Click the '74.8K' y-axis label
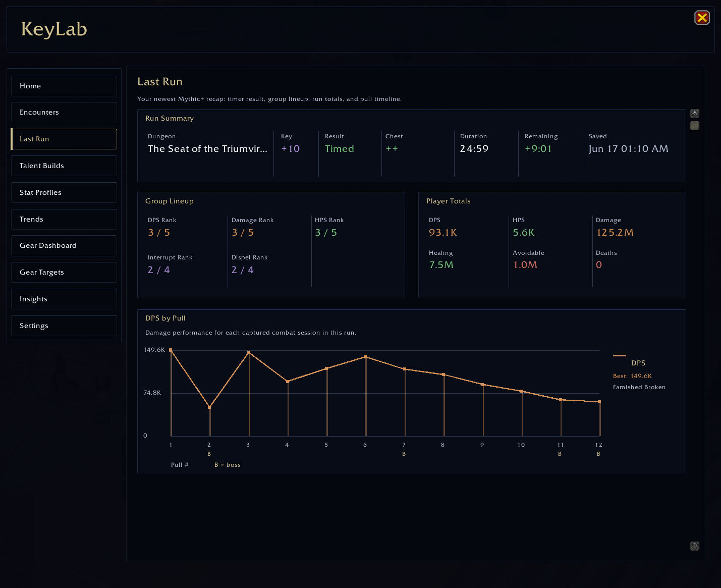Image resolution: width=721 pixels, height=588 pixels. [x=152, y=393]
